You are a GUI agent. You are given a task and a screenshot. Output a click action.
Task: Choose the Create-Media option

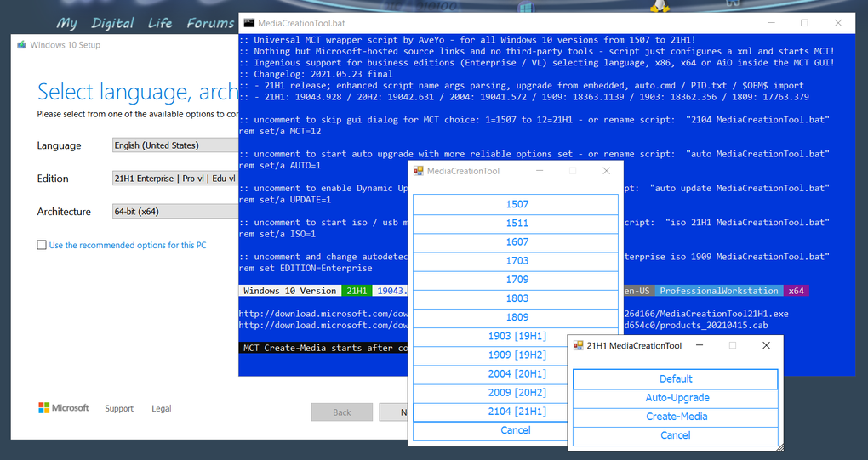(x=676, y=417)
